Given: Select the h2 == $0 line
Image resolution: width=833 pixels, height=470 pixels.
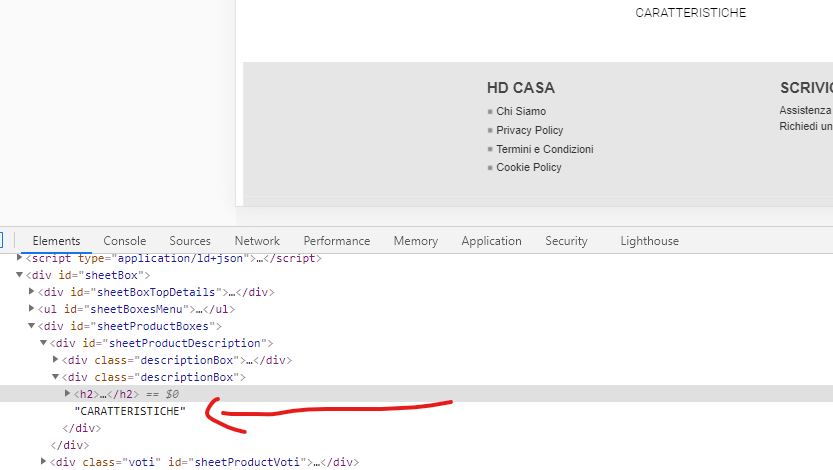Looking at the screenshot, I should click(x=126, y=394).
